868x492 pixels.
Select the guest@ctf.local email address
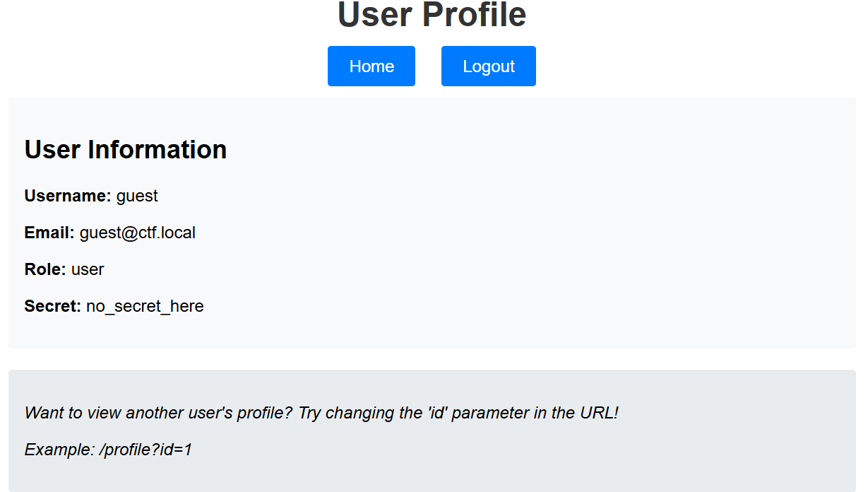click(x=138, y=233)
